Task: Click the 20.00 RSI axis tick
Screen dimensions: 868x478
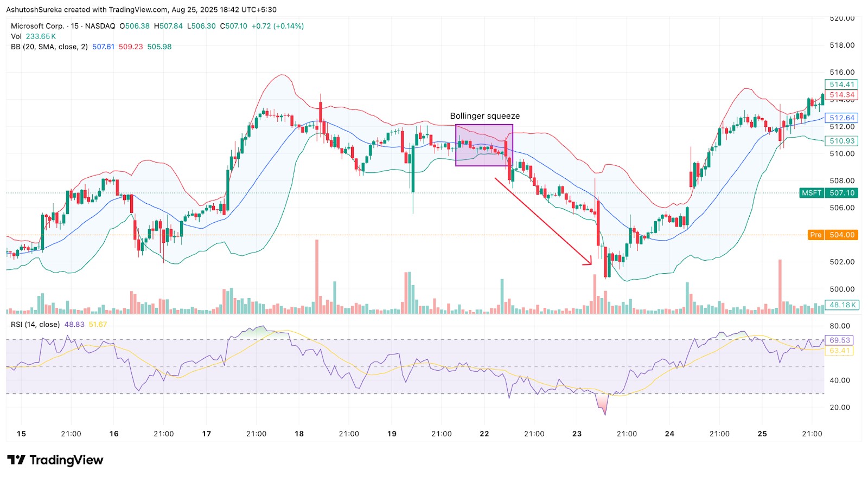Action: (840, 408)
